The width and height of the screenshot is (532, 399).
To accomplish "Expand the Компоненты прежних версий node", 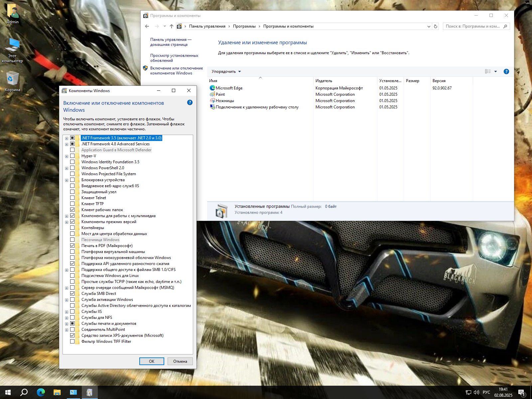I will (x=66, y=222).
